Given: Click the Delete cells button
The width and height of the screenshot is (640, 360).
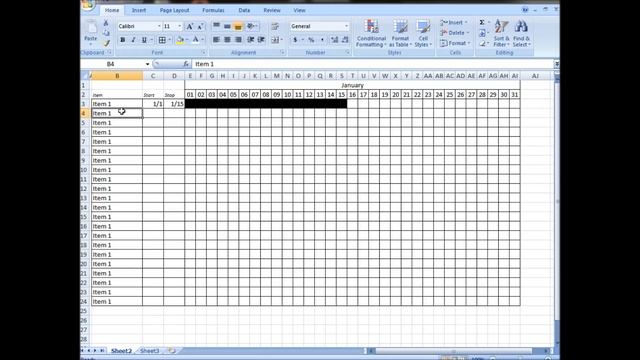Looking at the screenshot, I should coord(455,33).
